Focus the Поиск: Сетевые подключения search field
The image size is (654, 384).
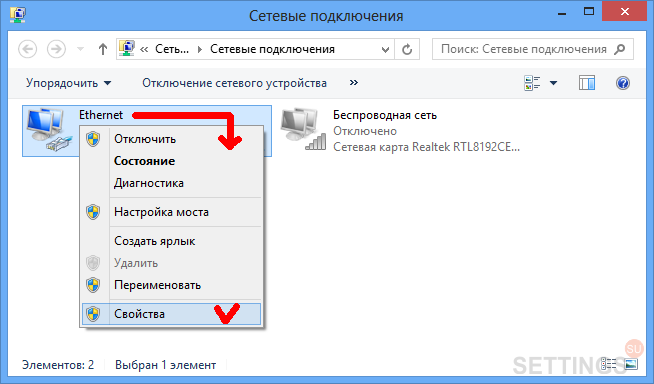point(533,49)
